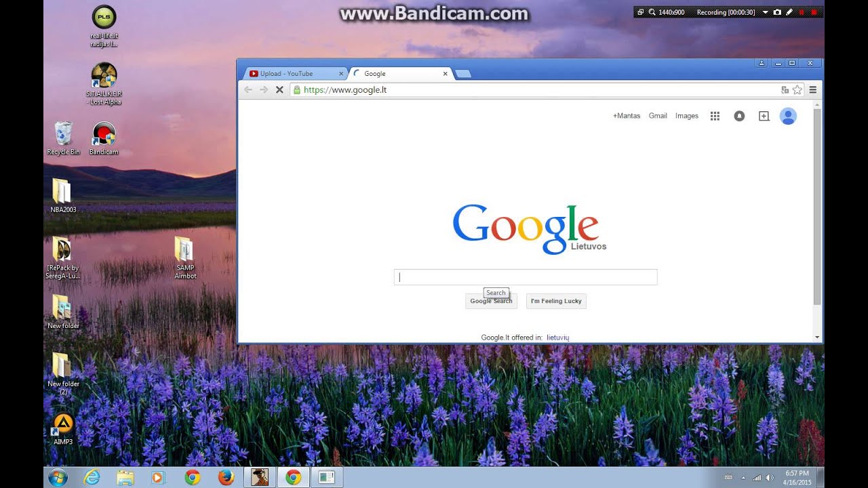The image size is (868, 488).
Task: Click the +Mantas link
Action: pyautogui.click(x=627, y=116)
